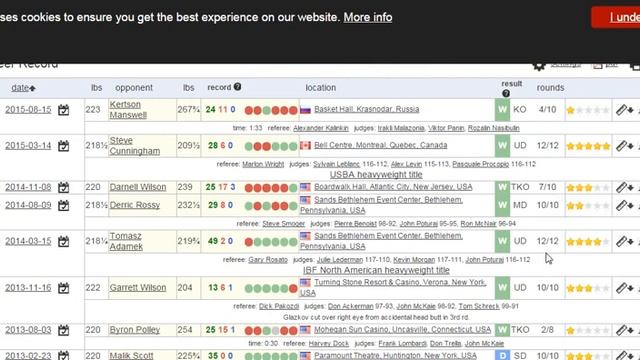Open opponent Tomasz Adamek's profile
The width and height of the screenshot is (640, 360).
(126, 241)
